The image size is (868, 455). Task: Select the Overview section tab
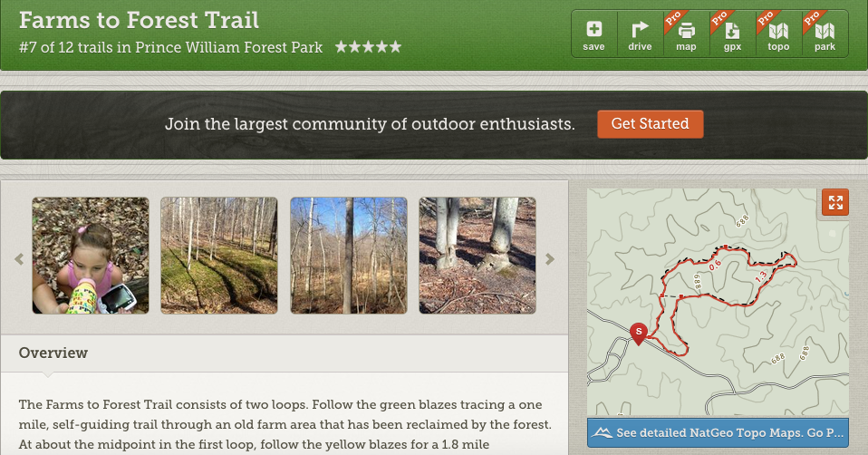pos(53,353)
